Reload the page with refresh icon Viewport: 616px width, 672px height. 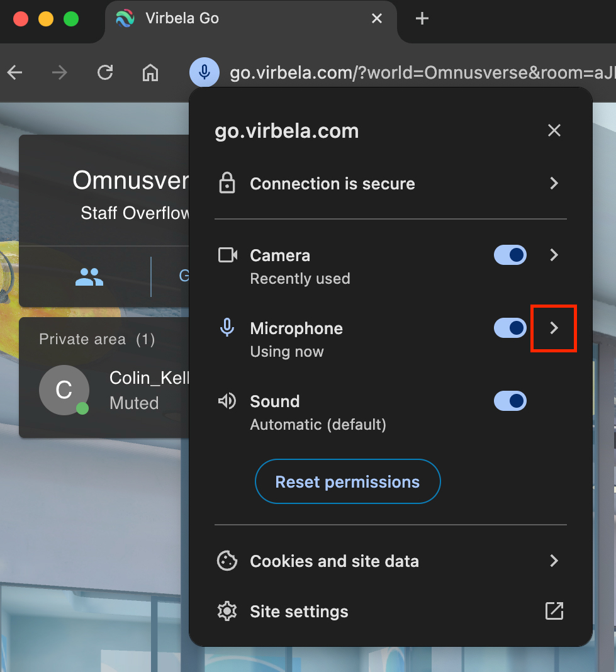pos(105,73)
